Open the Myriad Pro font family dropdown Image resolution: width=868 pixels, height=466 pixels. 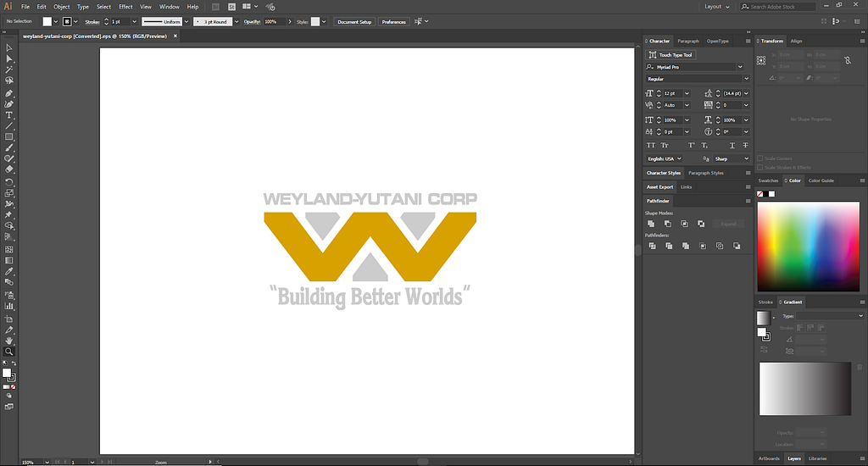(x=740, y=67)
